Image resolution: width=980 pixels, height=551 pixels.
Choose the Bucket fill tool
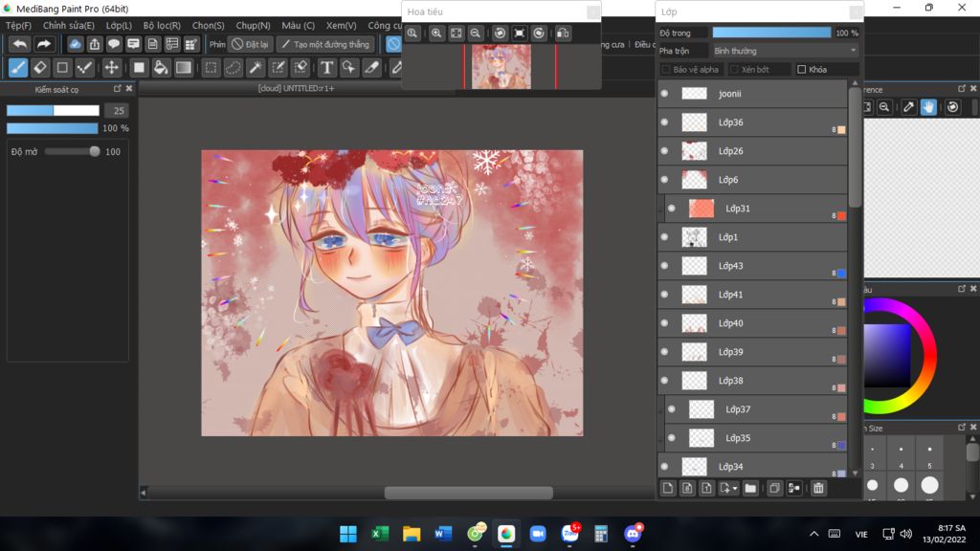pyautogui.click(x=161, y=68)
